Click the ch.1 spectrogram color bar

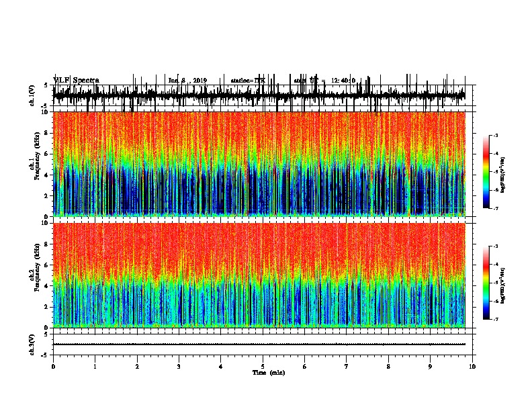(x=486, y=172)
